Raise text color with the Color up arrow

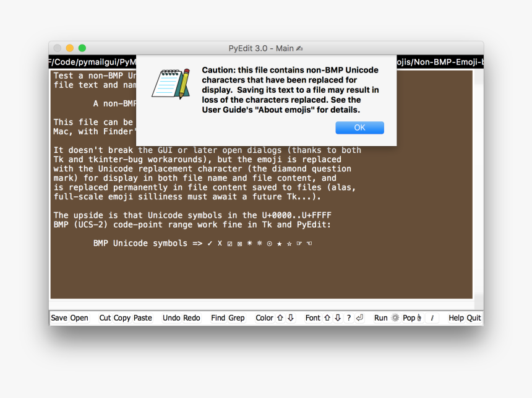tap(279, 318)
